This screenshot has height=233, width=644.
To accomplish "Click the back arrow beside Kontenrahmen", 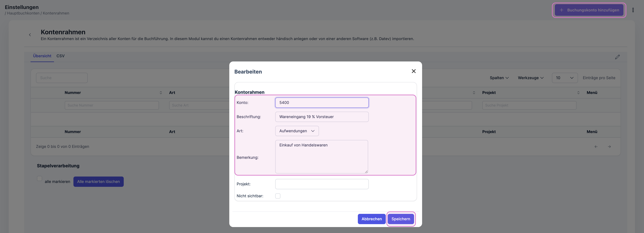I will pos(30,35).
